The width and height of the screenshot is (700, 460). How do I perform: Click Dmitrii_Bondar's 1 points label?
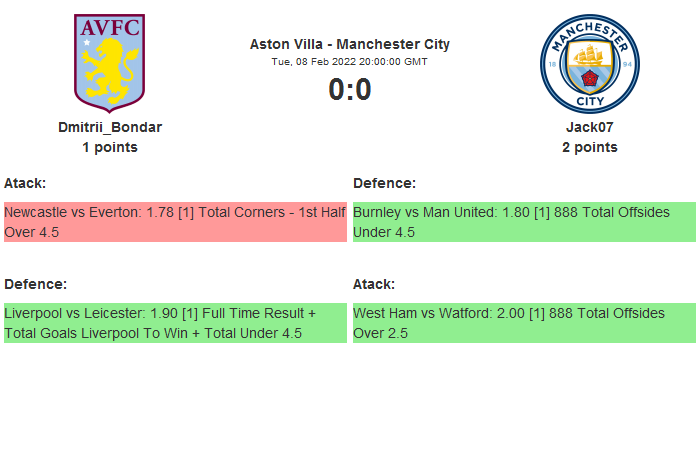(x=110, y=147)
